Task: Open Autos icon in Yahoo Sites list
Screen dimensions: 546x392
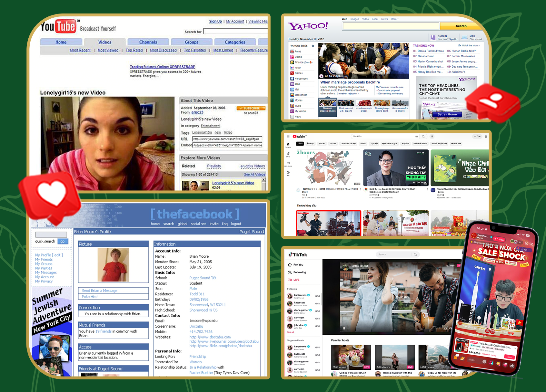Action: coord(292,52)
